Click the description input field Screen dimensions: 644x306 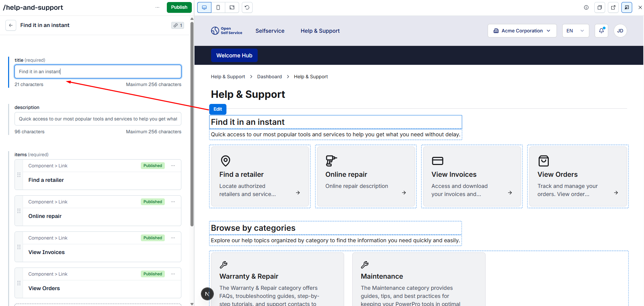(98, 119)
